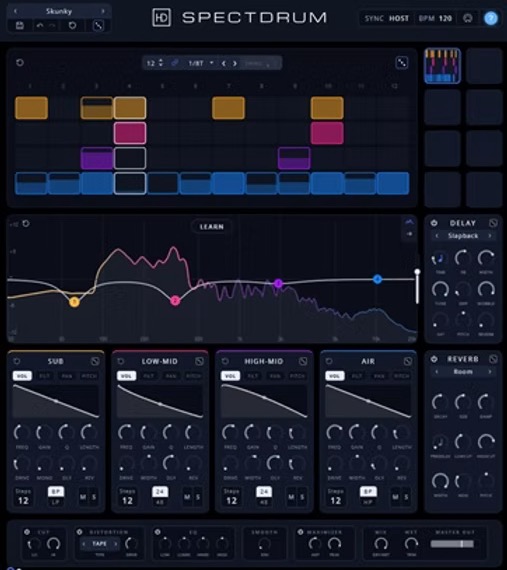Randomize the preset with the dice icon
The height and width of the screenshot is (570, 507).
98,26
